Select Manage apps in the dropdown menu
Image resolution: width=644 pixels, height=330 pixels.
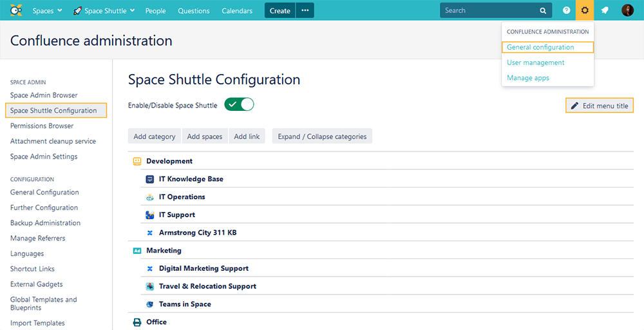528,78
